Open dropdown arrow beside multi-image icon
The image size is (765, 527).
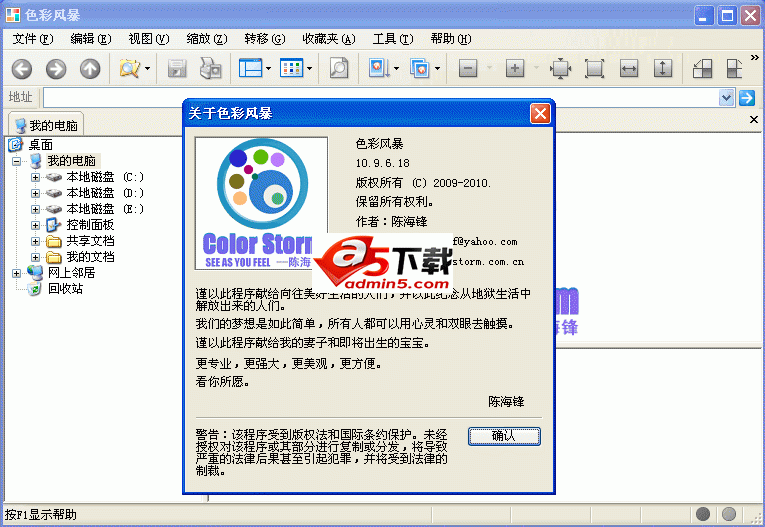pos(437,69)
